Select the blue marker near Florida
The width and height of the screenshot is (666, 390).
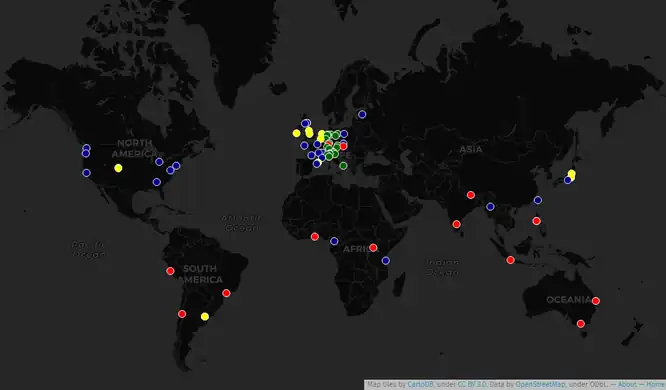point(157,182)
